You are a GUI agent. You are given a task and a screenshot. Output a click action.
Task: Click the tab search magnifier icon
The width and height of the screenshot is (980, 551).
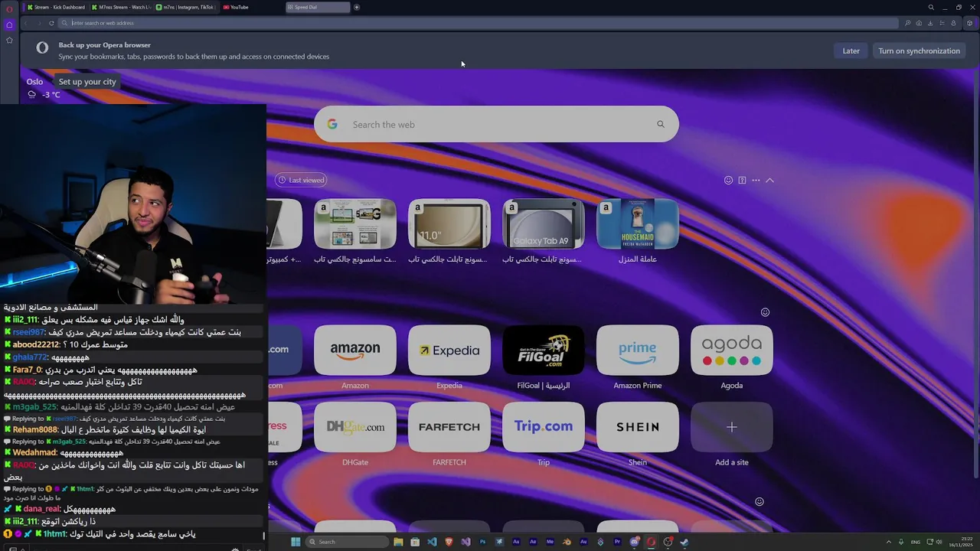(931, 7)
